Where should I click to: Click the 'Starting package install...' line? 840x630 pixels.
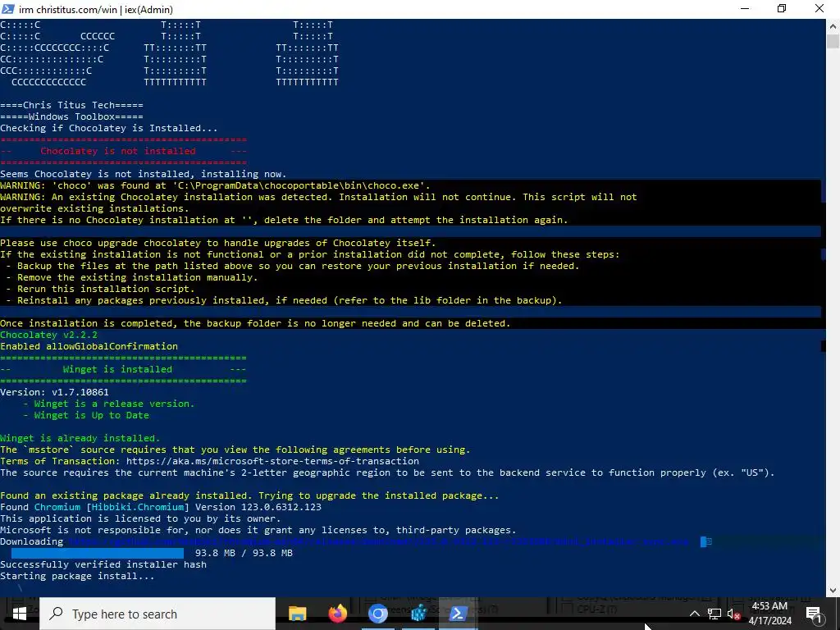point(77,576)
